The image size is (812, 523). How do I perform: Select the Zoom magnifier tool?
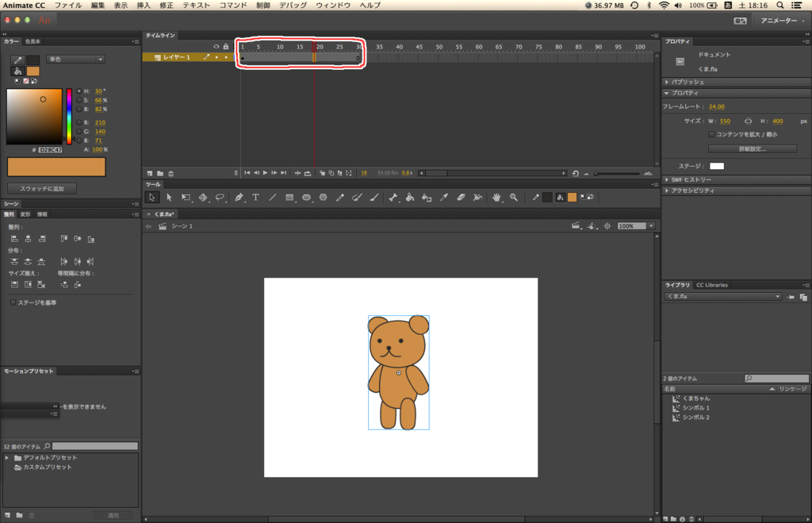pyautogui.click(x=514, y=197)
